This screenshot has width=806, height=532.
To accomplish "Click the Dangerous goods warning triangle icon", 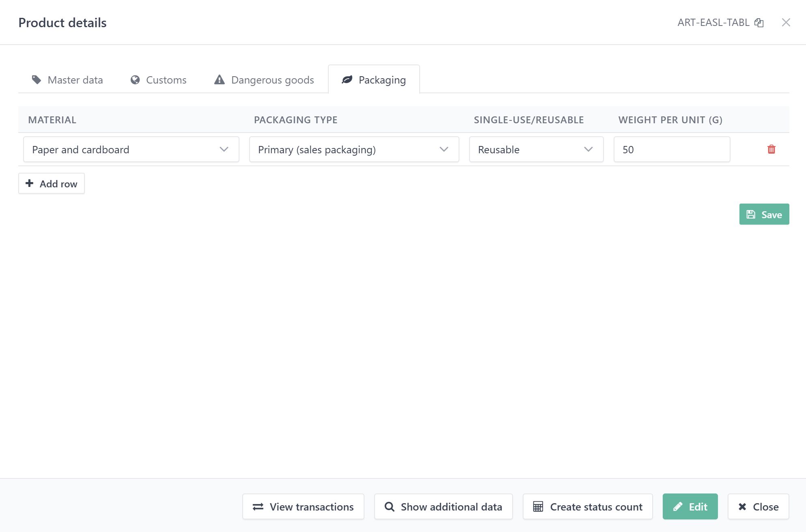I will (x=220, y=79).
